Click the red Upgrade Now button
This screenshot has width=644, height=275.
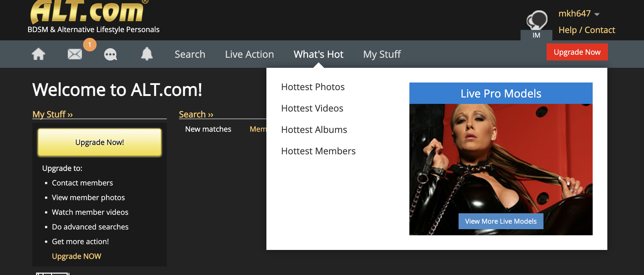pyautogui.click(x=577, y=52)
